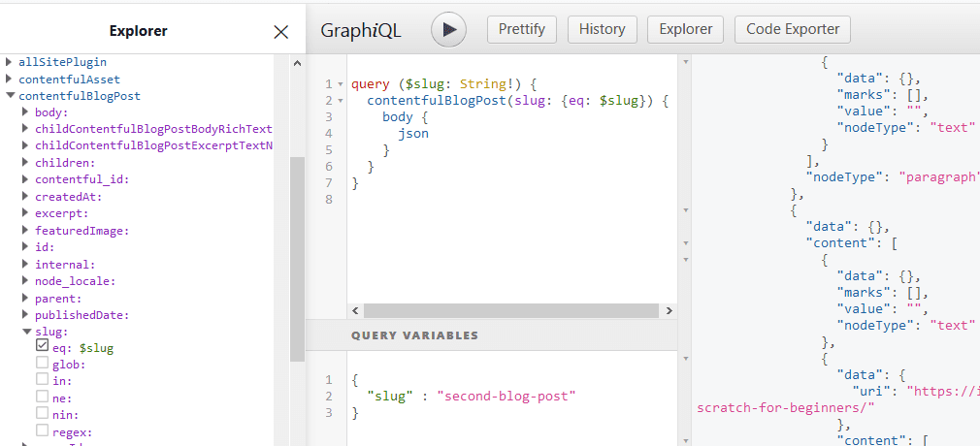Click the "paragraph" nodeType value in results
980x446 pixels.
pyautogui.click(x=939, y=176)
